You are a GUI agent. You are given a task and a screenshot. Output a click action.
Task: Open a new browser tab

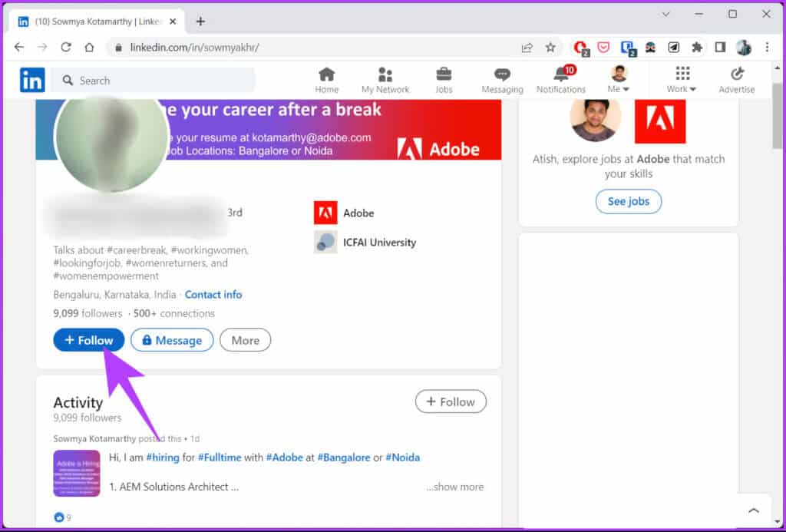pyautogui.click(x=200, y=21)
